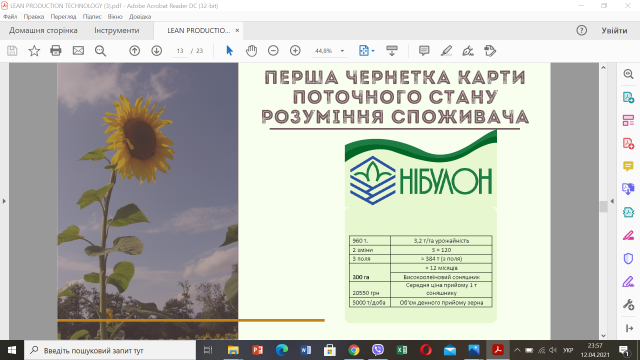Click the page number input field
640x360 pixels.
coord(180,51)
